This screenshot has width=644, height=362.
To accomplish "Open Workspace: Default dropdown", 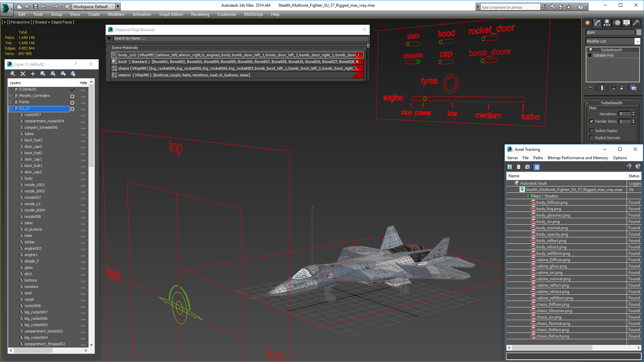I will pos(94,6).
